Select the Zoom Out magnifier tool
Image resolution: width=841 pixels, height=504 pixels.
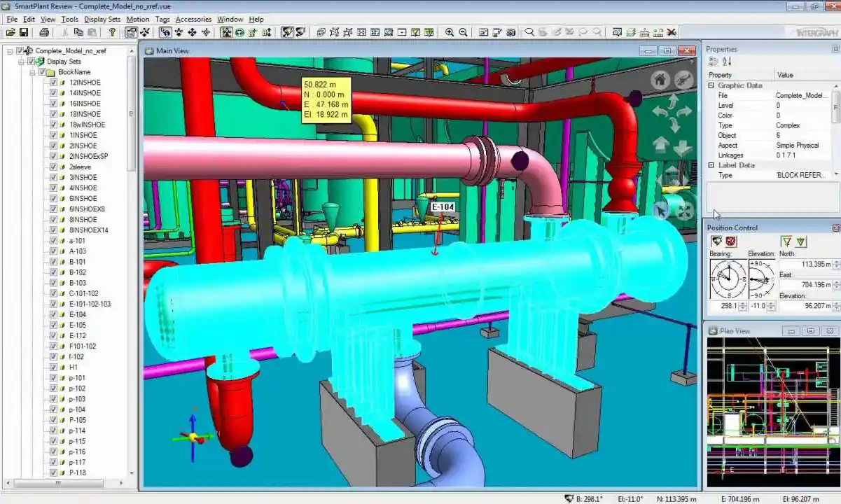click(x=464, y=31)
